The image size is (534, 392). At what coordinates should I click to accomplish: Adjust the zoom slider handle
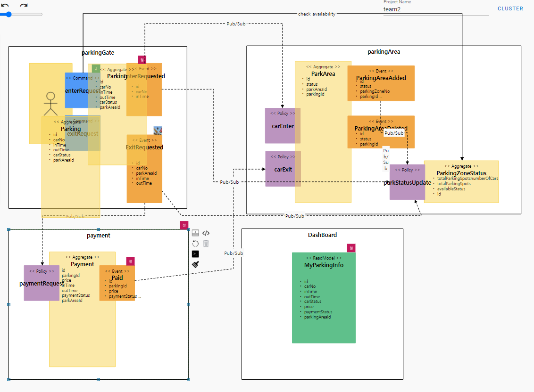tap(8, 14)
